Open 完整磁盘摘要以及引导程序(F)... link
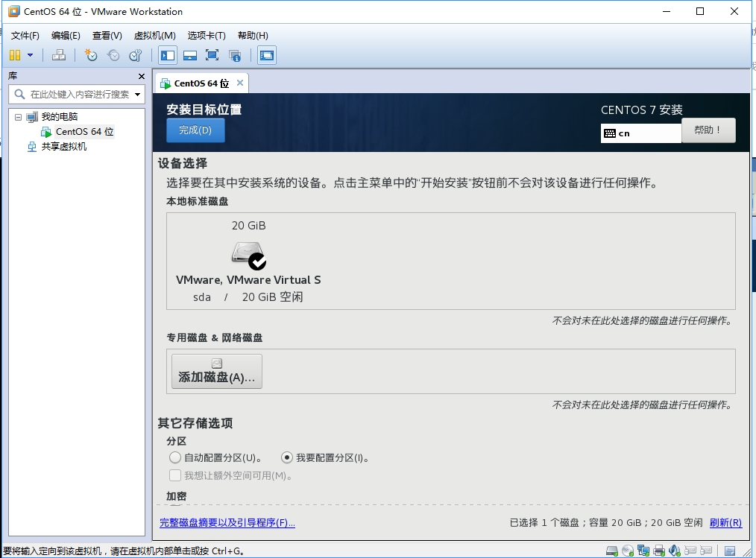The image size is (756, 558). click(x=227, y=523)
